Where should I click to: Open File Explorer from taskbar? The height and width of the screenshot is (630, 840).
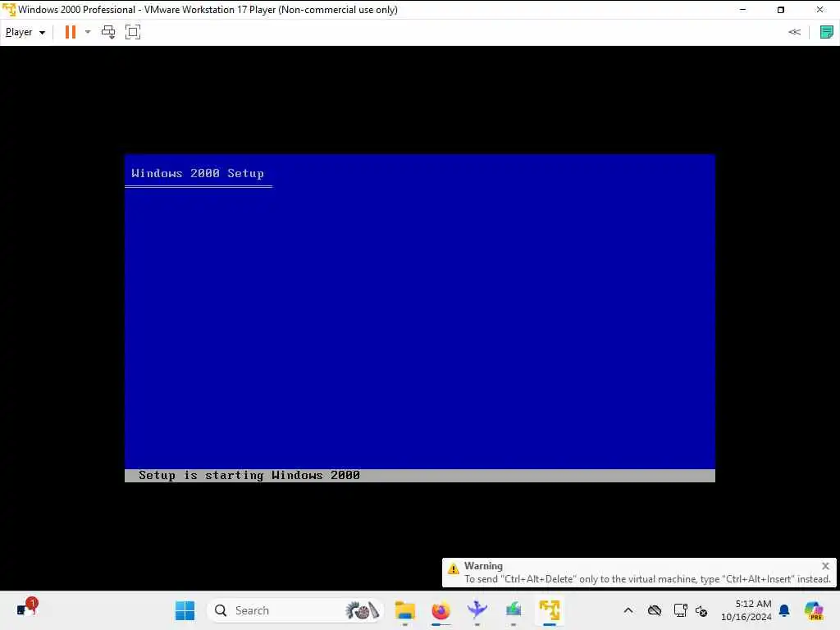(x=405, y=610)
